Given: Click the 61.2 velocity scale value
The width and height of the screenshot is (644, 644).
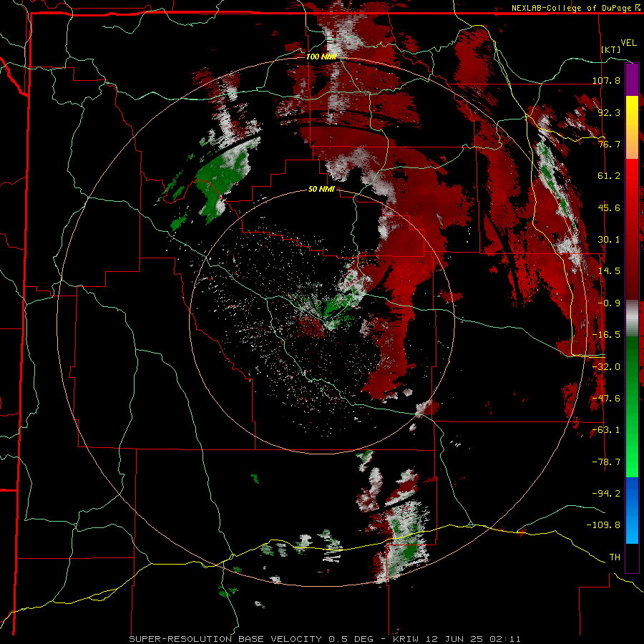Looking at the screenshot, I should pos(609,176).
